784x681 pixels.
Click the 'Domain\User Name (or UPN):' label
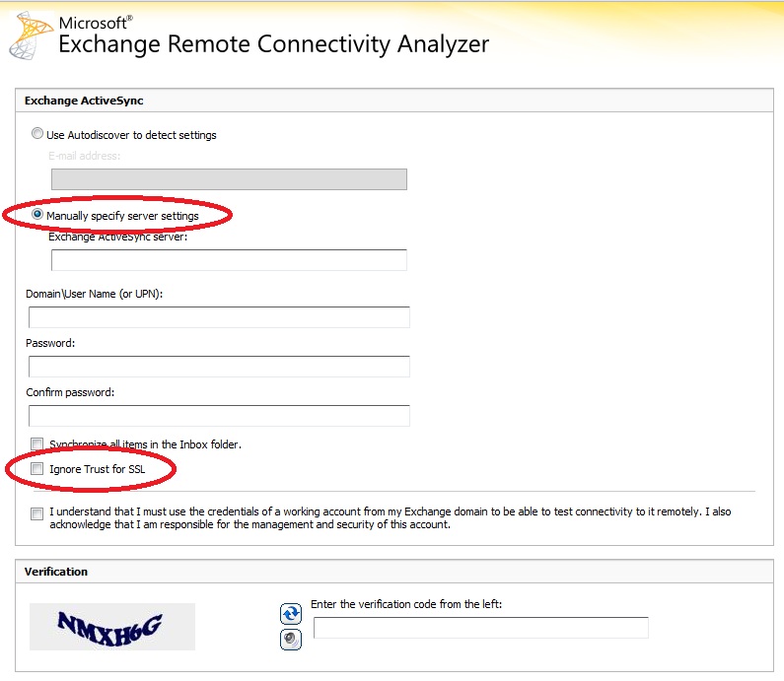95,294
